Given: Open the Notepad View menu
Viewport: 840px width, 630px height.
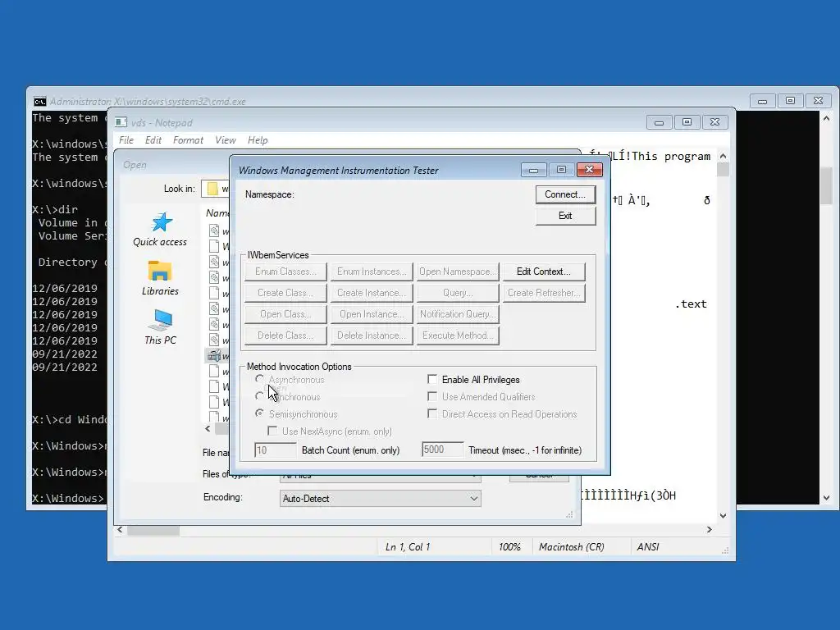Looking at the screenshot, I should (226, 140).
